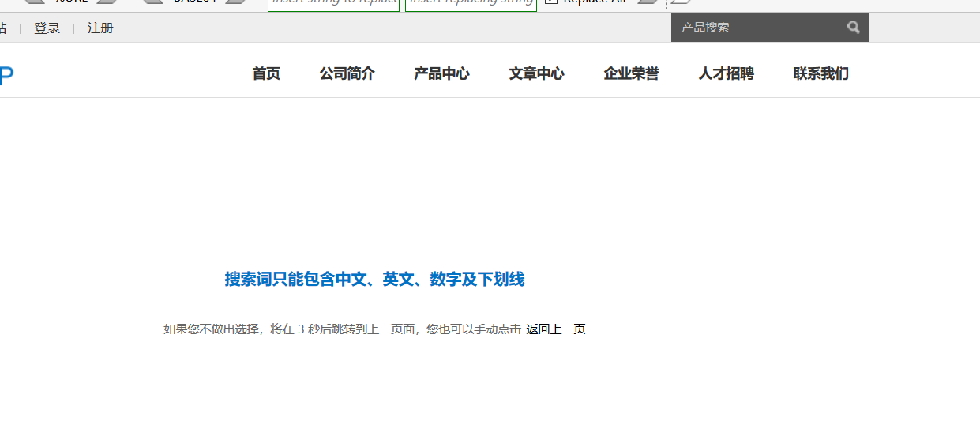
Task: Open 人才招聘 navigation item
Action: pyautogui.click(x=726, y=73)
